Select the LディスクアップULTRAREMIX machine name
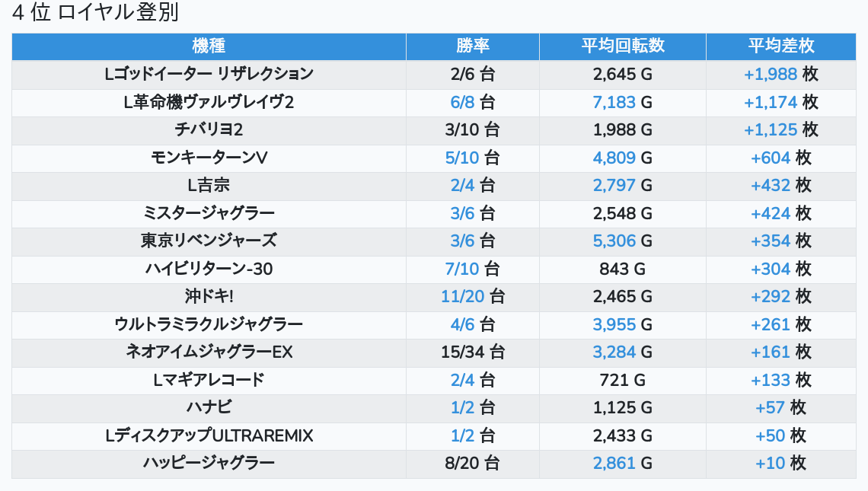Screen dimensions: 868x491 click(209, 435)
